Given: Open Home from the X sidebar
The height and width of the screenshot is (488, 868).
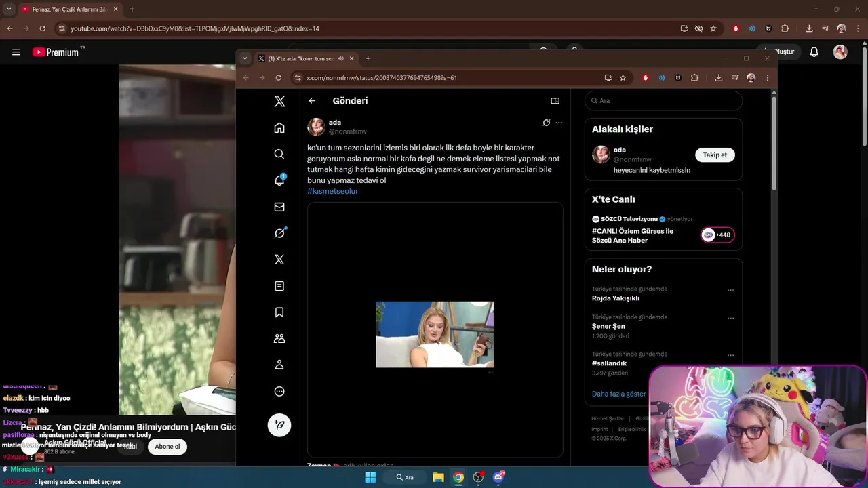Looking at the screenshot, I should pos(279,127).
